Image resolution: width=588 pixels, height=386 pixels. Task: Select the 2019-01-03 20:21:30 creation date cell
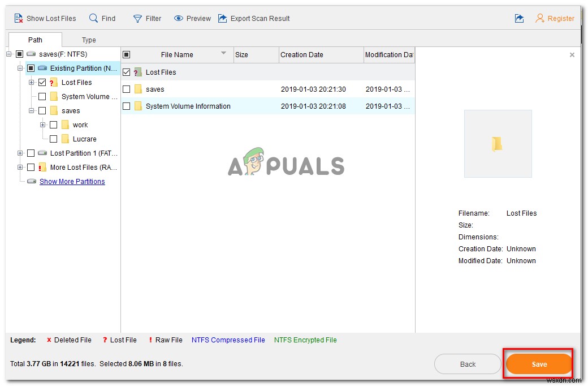(x=313, y=89)
